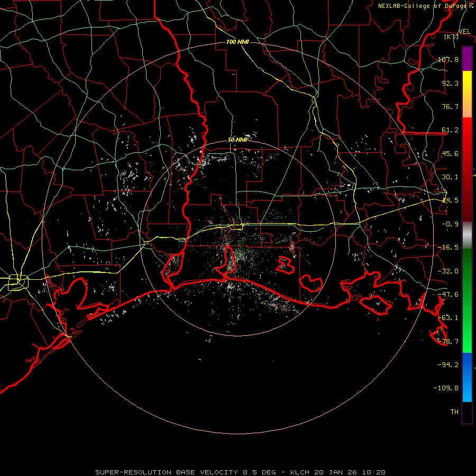This screenshot has width=476, height=476.
Task: Click the 50 NMI range ring label
Action: (237, 140)
